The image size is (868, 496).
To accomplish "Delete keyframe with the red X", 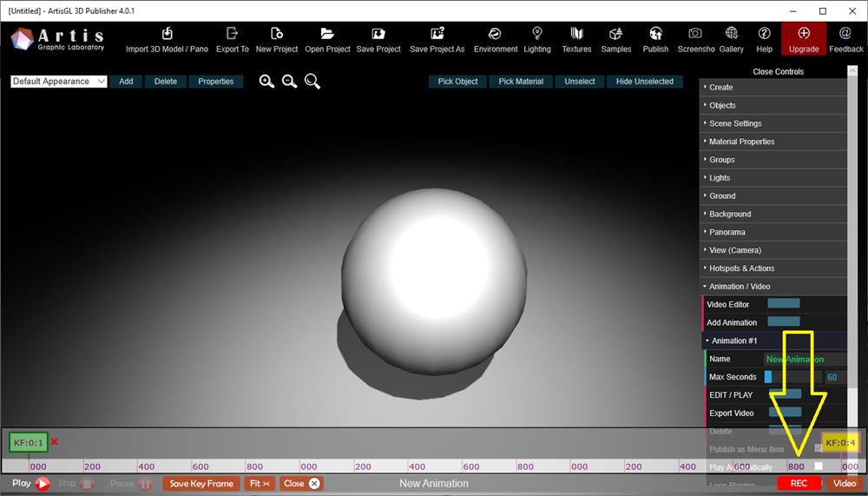I will tap(54, 441).
